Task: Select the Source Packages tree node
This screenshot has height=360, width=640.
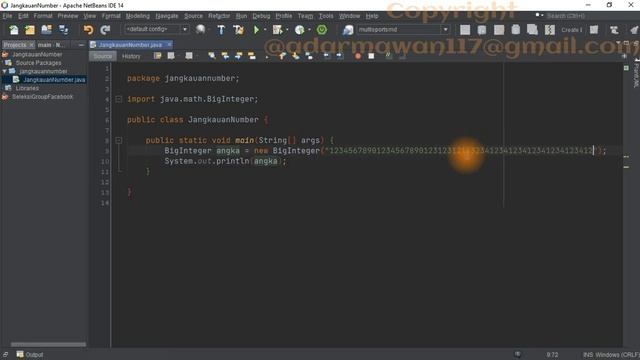Action: pyautogui.click(x=38, y=63)
